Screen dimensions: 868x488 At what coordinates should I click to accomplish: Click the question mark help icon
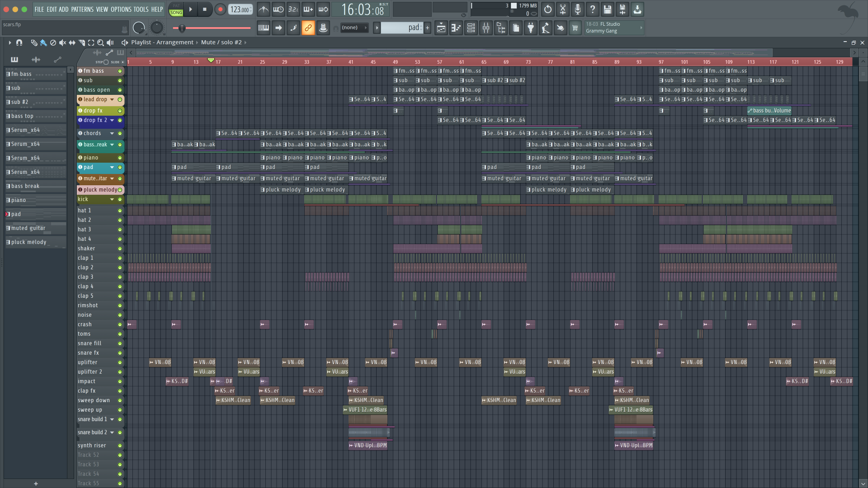coord(592,9)
